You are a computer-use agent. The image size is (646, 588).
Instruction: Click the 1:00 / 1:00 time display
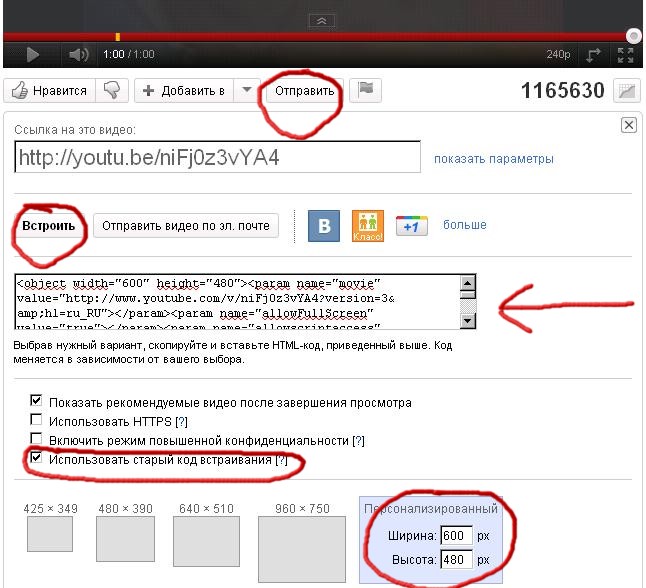point(129,54)
